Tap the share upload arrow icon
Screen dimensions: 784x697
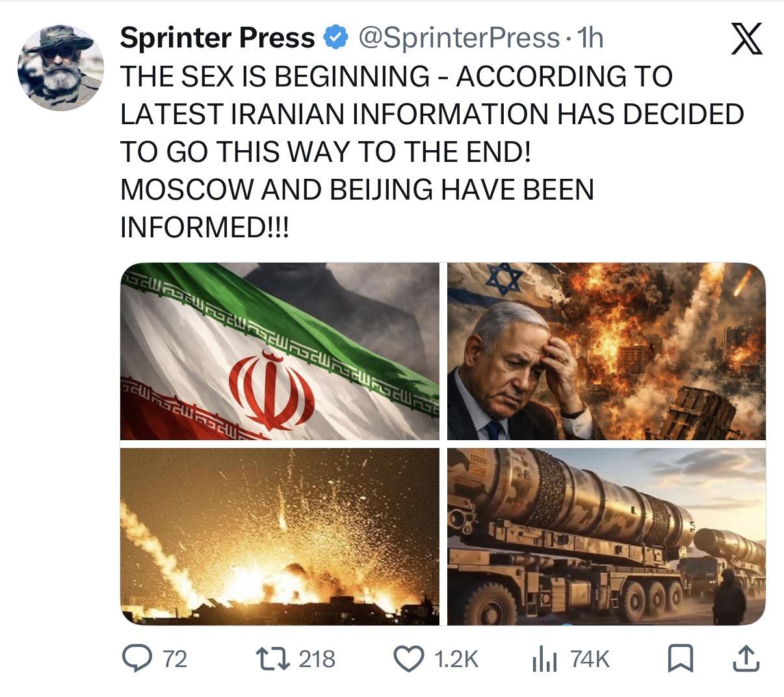pyautogui.click(x=745, y=659)
